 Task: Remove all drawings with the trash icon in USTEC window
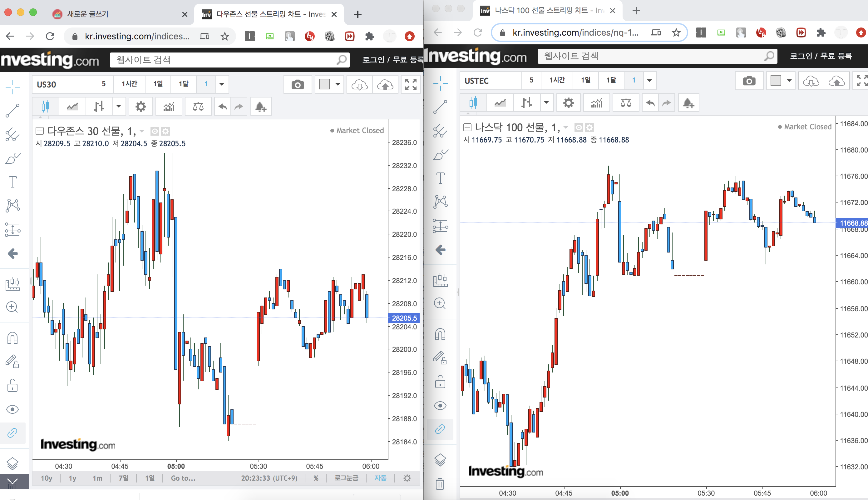tap(440, 483)
